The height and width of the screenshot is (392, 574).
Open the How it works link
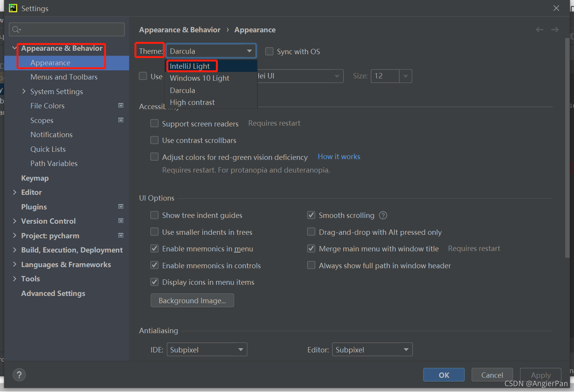339,156
